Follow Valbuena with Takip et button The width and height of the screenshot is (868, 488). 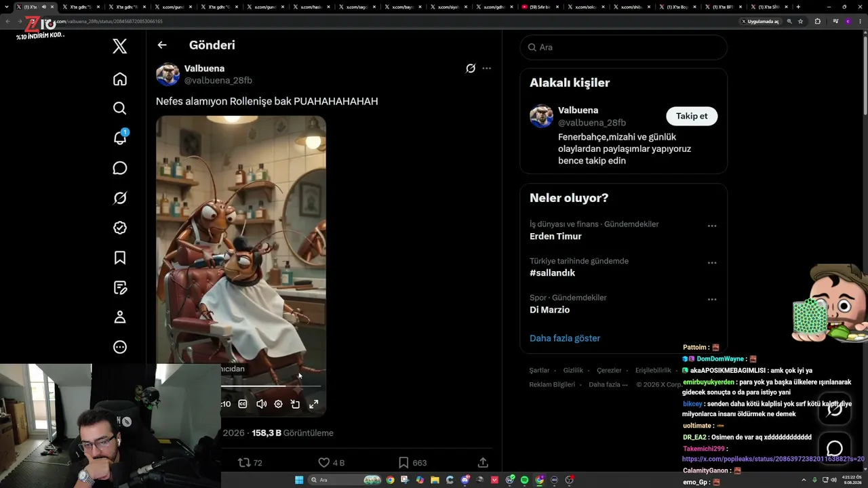(x=692, y=116)
